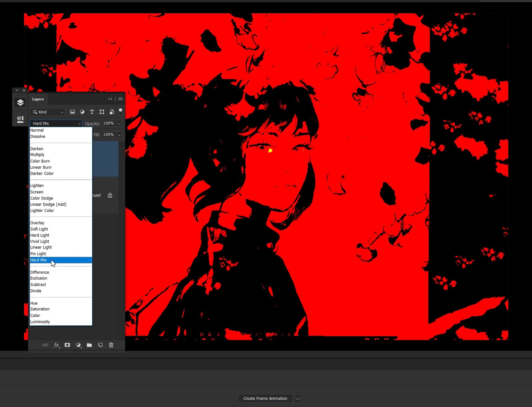Viewport: 532px width, 407px height.
Task: Choose the Saturation blend mode
Action: click(x=61, y=309)
